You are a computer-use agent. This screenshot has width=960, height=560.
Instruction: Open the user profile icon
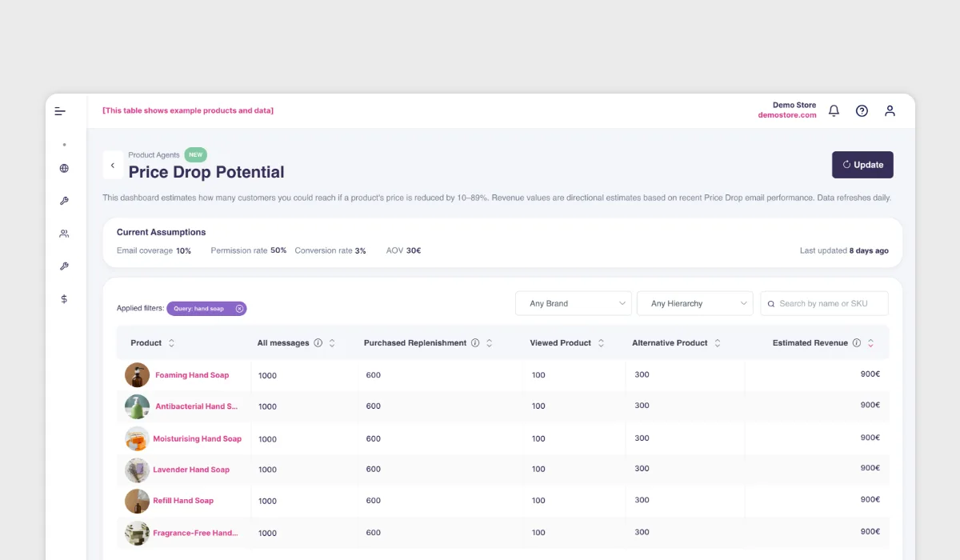coord(890,111)
